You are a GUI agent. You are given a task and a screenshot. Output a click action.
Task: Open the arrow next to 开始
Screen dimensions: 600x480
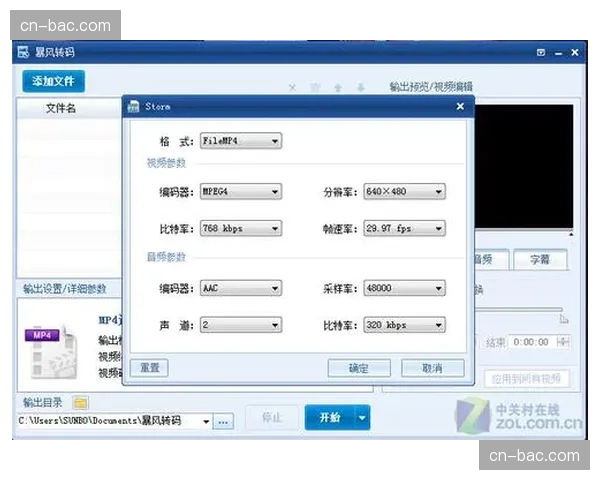[363, 417]
